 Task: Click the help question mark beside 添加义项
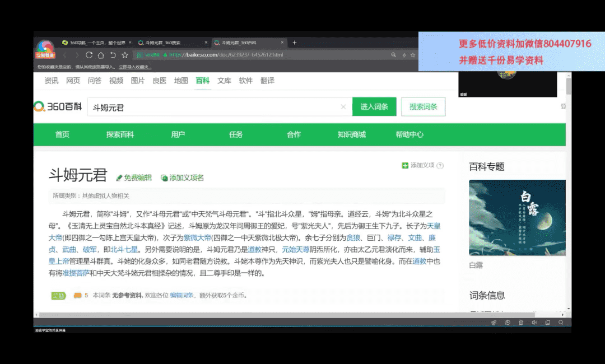440,166
